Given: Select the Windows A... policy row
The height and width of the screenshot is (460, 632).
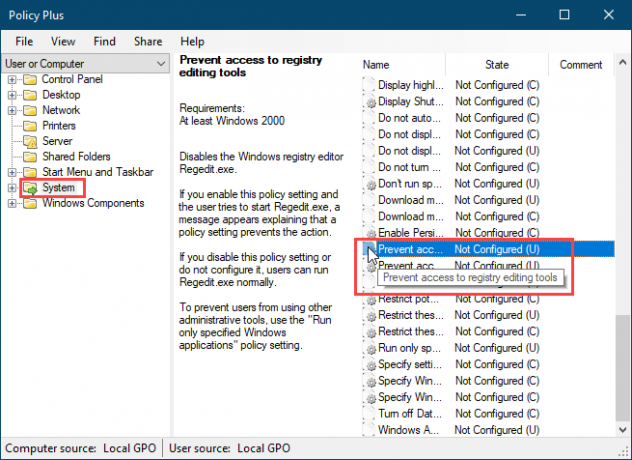Looking at the screenshot, I should coord(488,430).
